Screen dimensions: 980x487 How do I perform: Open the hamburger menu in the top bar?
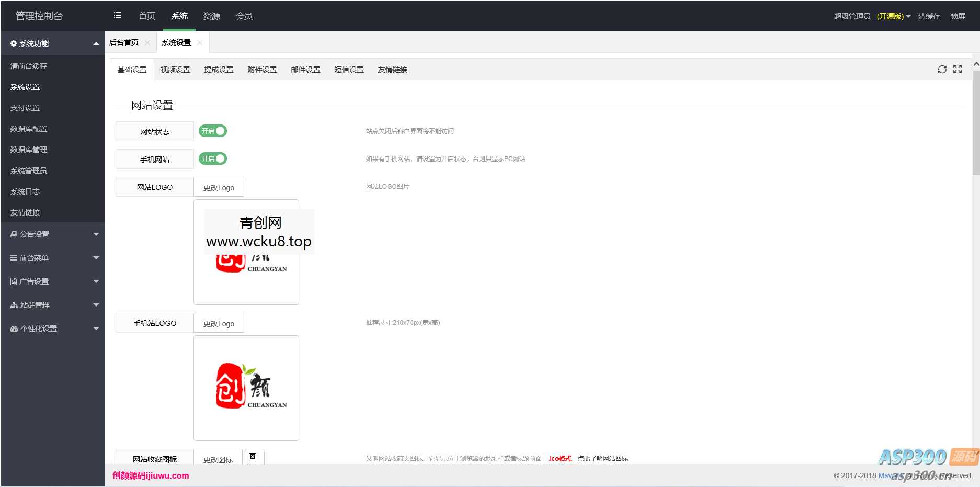pyautogui.click(x=118, y=16)
